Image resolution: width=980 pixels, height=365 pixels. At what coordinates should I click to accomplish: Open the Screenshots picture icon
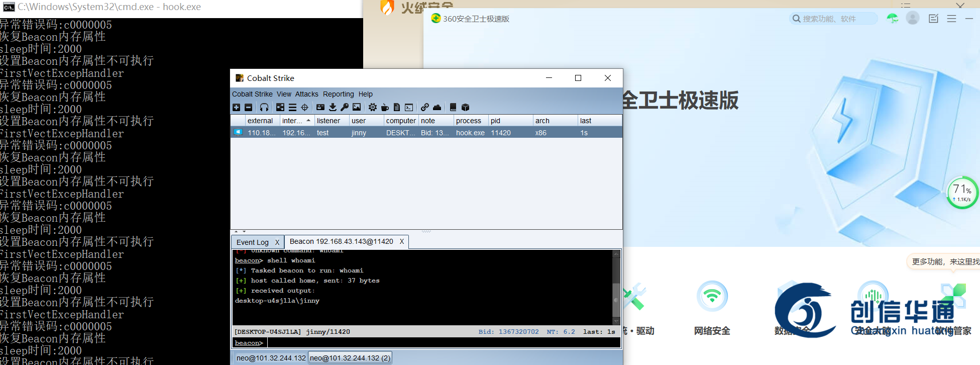tap(357, 107)
